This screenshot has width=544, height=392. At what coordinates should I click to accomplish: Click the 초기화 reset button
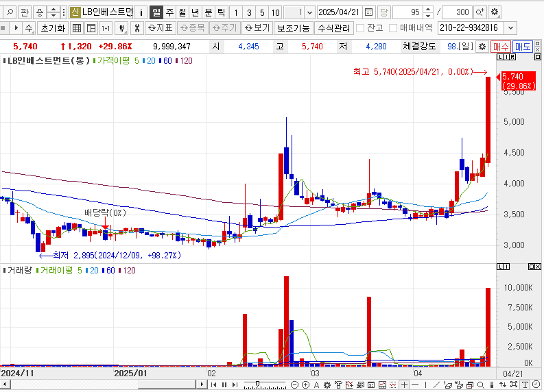pyautogui.click(x=53, y=28)
